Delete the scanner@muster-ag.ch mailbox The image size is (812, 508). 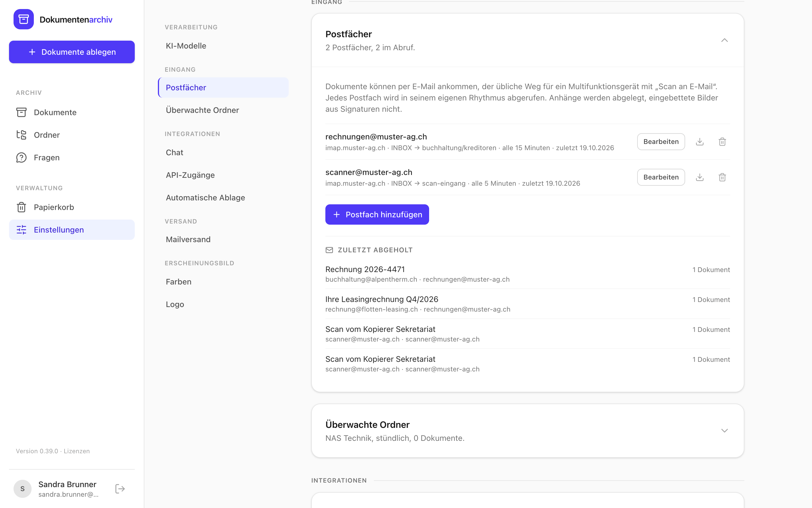pos(722,177)
